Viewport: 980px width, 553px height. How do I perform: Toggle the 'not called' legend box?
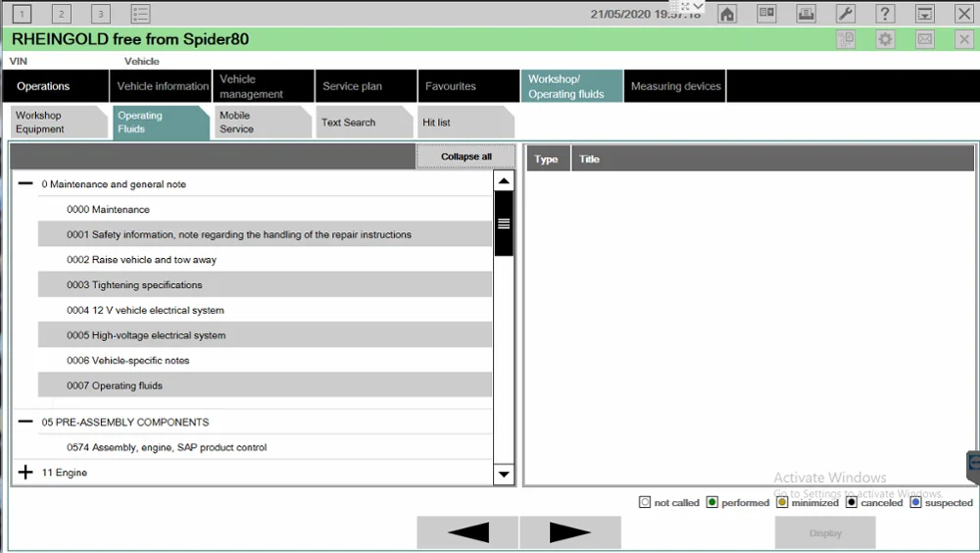point(645,502)
